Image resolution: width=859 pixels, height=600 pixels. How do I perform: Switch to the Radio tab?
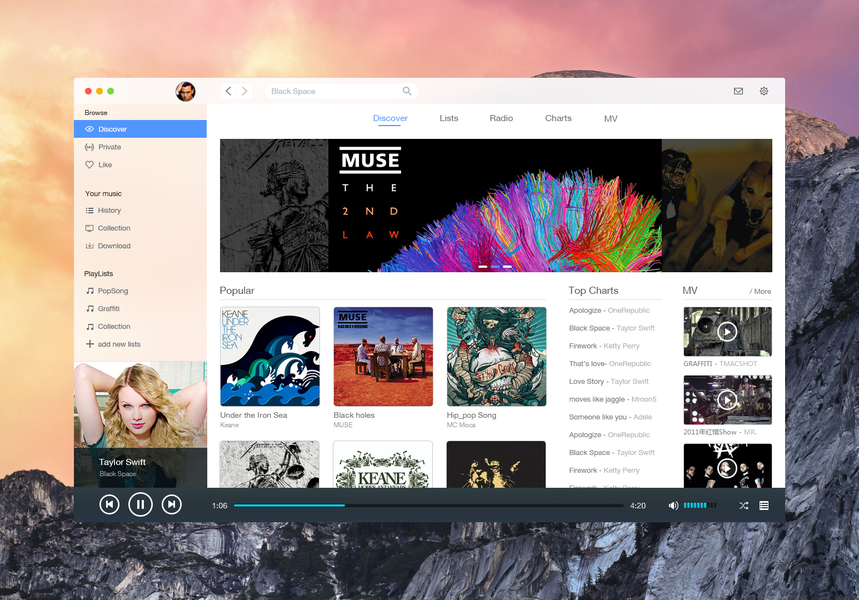[501, 118]
